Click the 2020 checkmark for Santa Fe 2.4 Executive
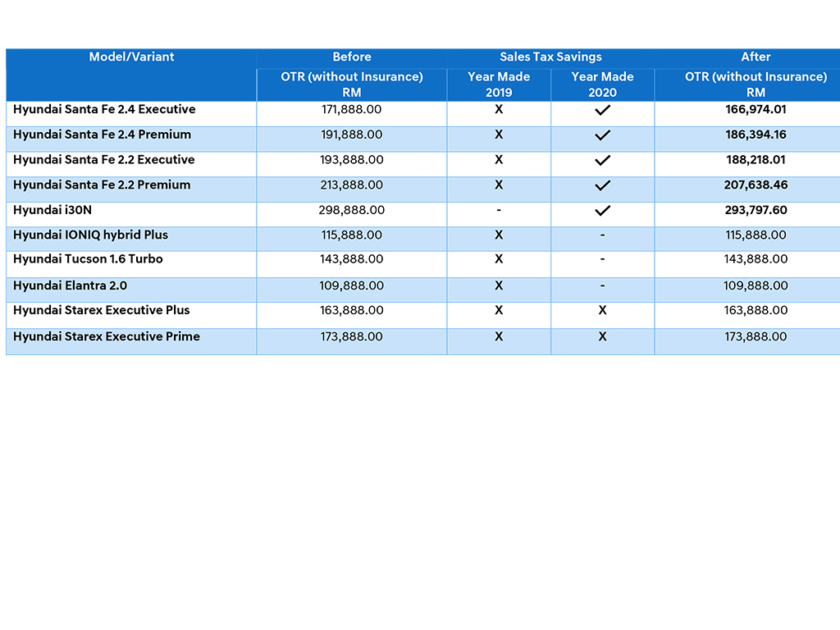This screenshot has width=840, height=630. 602,110
